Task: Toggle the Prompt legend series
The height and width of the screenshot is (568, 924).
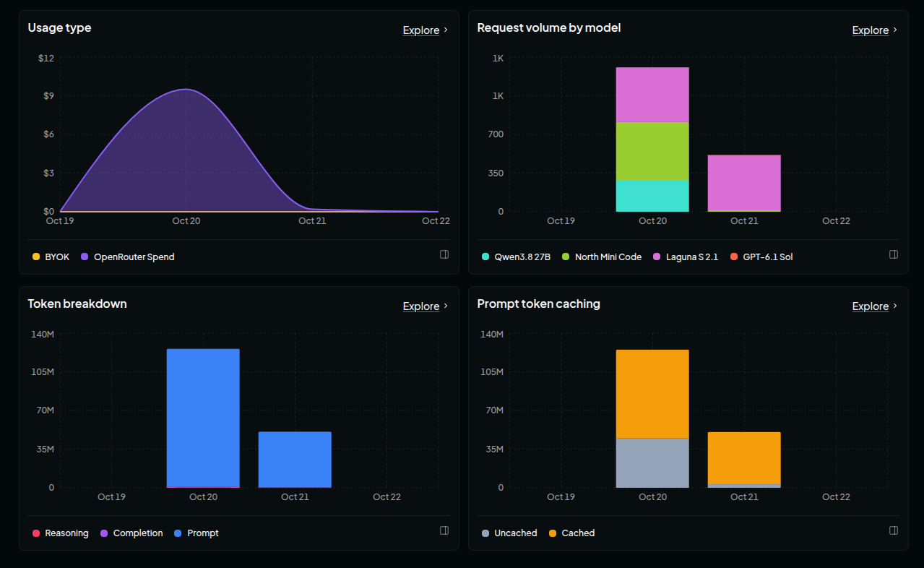Action: 197,533
